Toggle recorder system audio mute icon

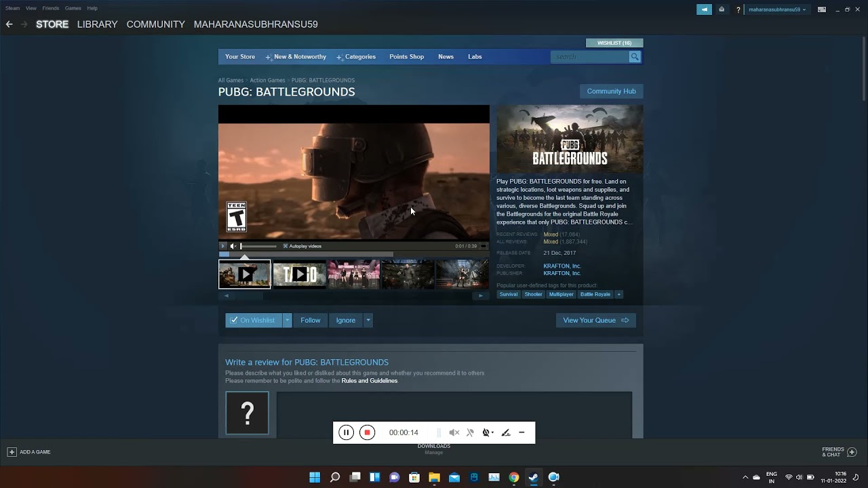click(454, 432)
